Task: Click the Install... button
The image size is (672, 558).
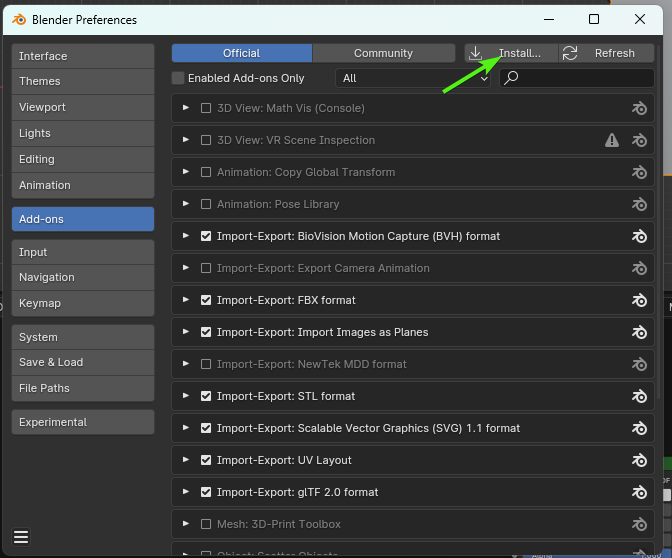Action: [x=511, y=53]
